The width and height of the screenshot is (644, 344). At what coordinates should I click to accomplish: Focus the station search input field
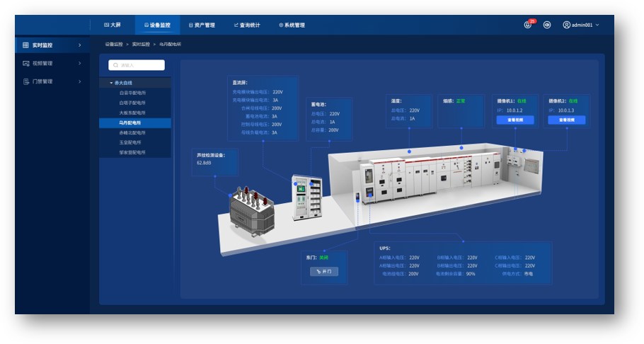click(x=140, y=65)
